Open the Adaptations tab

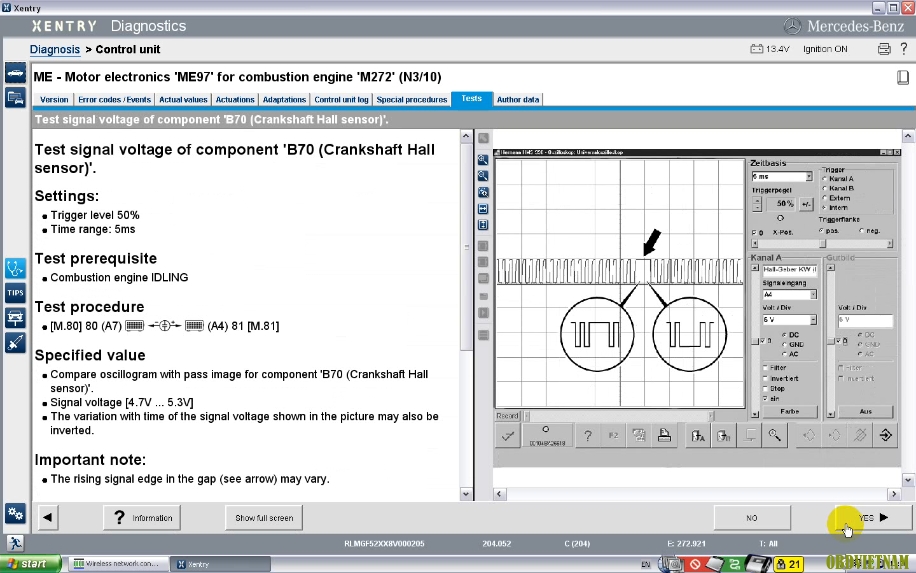(x=284, y=100)
